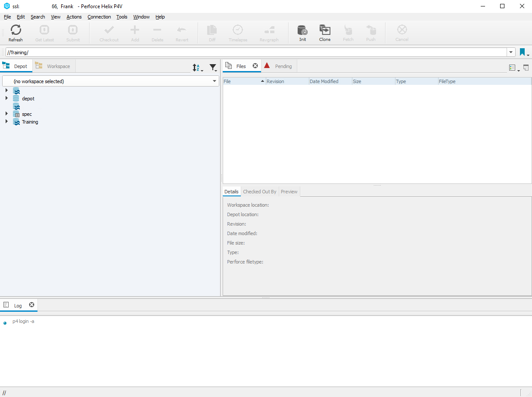532x397 pixels.
Task: Click the //Training/ path input field
Action: click(257, 53)
